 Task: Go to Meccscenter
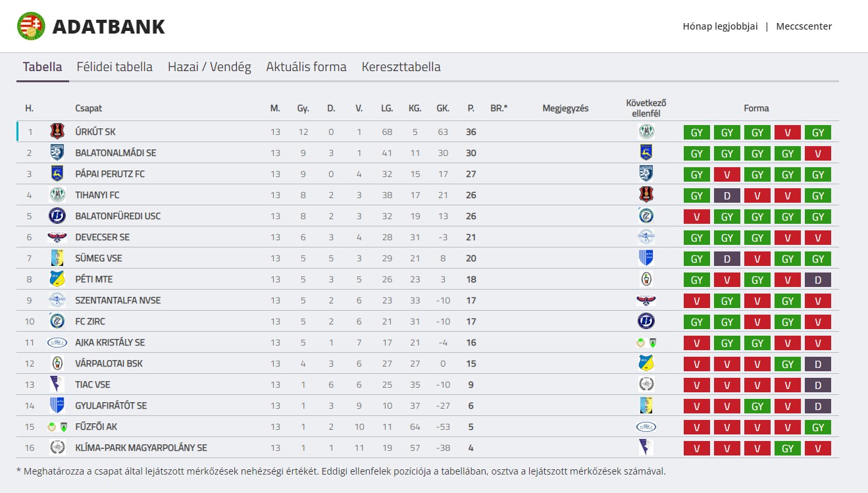pos(804,26)
